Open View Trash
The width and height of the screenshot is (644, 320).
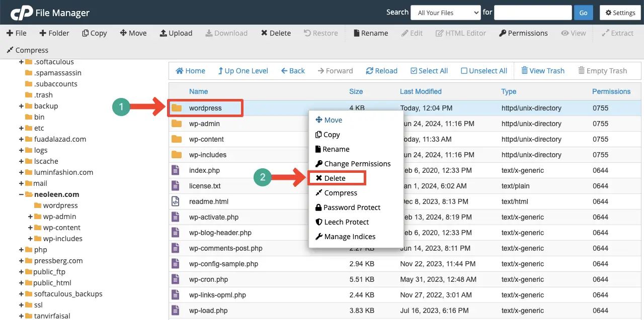coord(542,71)
